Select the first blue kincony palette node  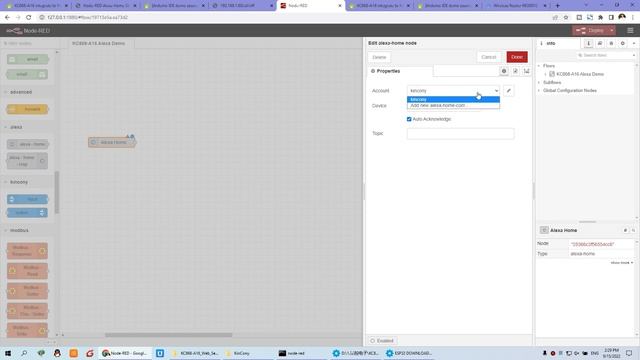(x=27, y=199)
